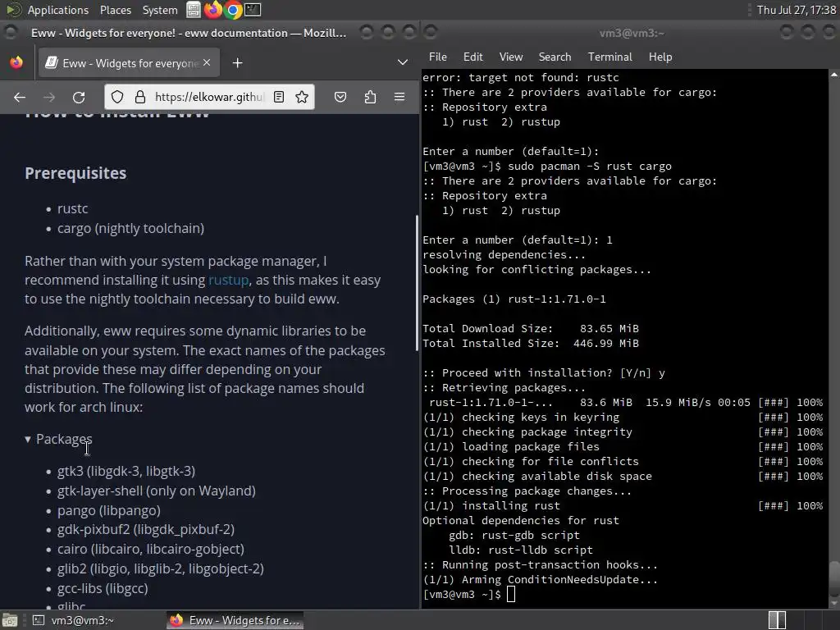Bookmark this page with star icon
Viewport: 840px width, 630px height.
point(302,97)
